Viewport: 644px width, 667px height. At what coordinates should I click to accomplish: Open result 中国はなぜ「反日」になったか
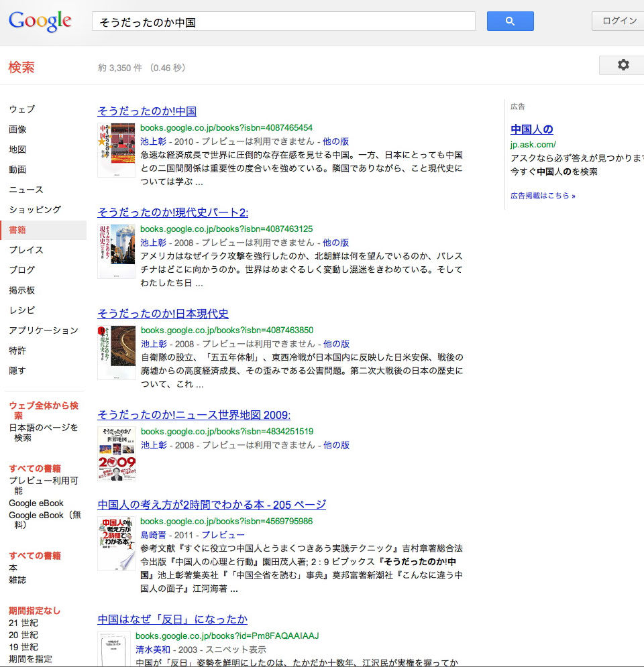coord(172,619)
